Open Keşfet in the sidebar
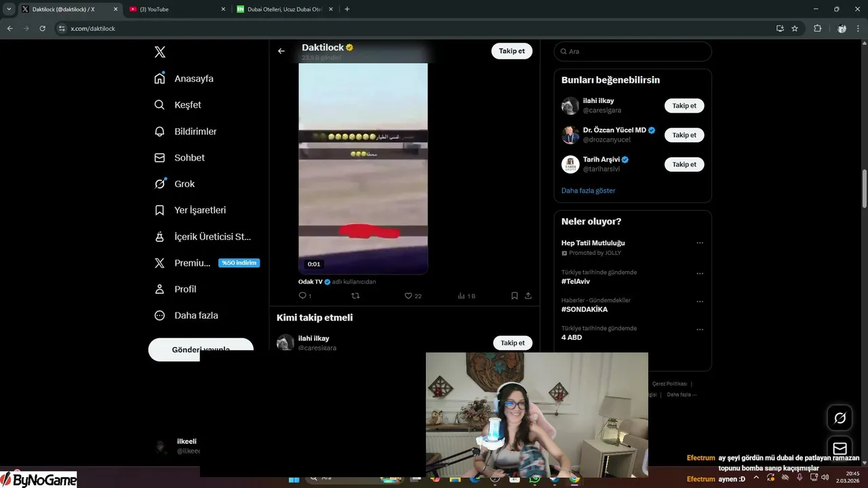This screenshot has height=488, width=868. click(178, 105)
